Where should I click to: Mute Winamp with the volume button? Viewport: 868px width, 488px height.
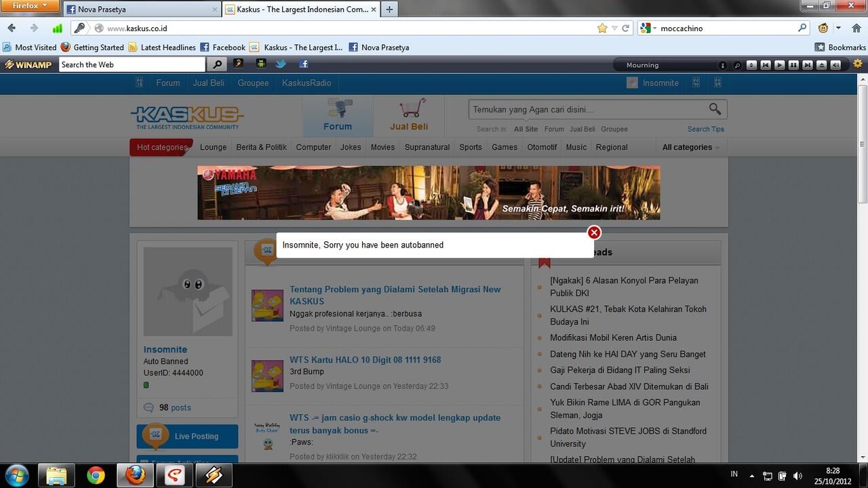coord(835,65)
